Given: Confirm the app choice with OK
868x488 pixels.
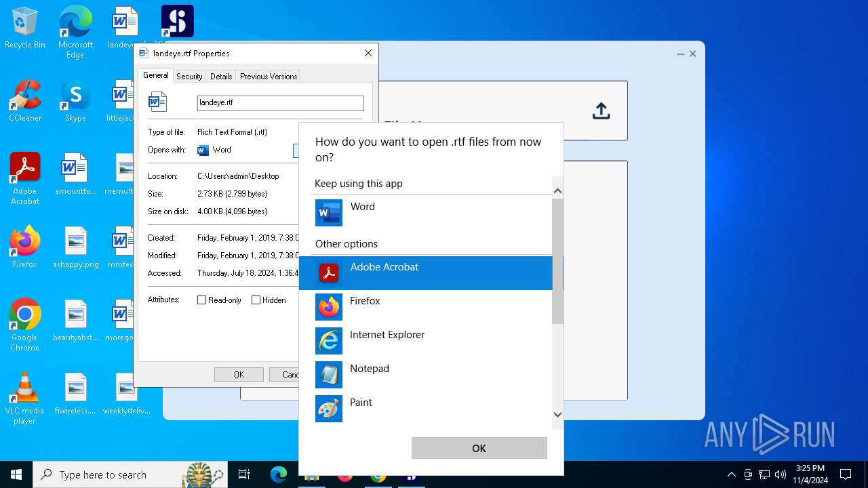Looking at the screenshot, I should click(x=479, y=448).
